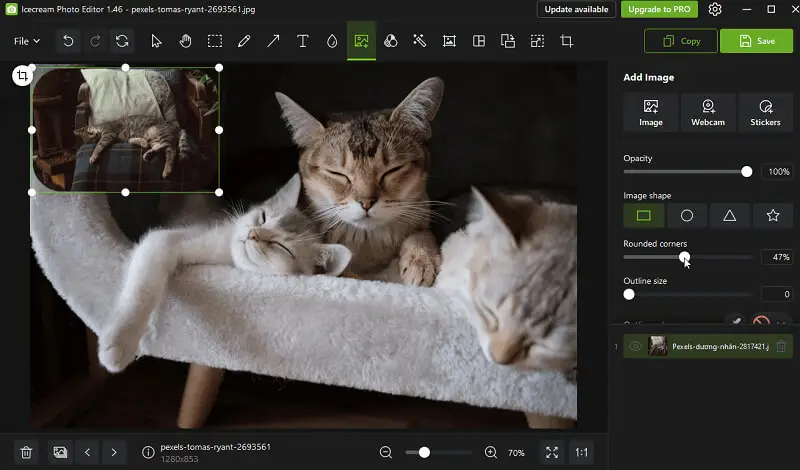Open the File menu dropdown
Image resolution: width=800 pixels, height=470 pixels.
(x=27, y=41)
